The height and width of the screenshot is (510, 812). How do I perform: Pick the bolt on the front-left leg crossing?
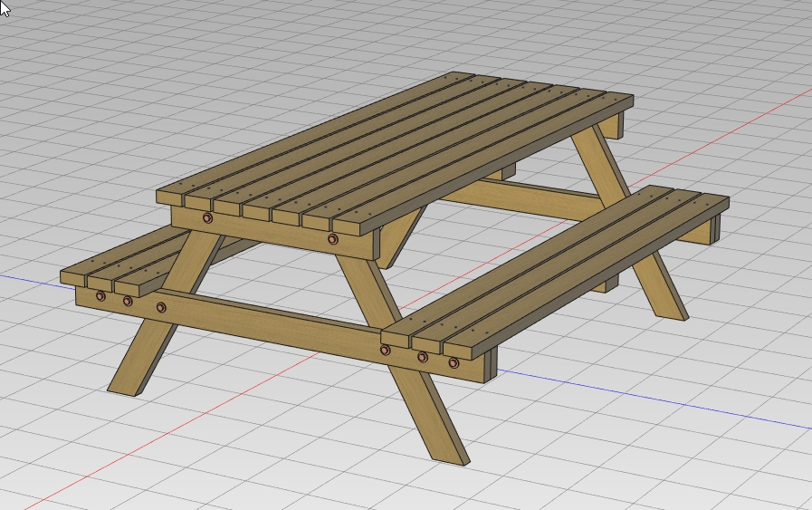coord(161,307)
